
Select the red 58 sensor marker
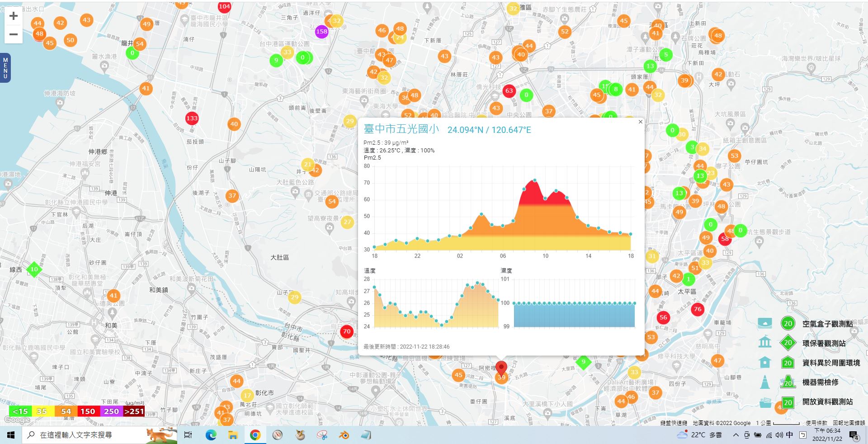click(725, 239)
